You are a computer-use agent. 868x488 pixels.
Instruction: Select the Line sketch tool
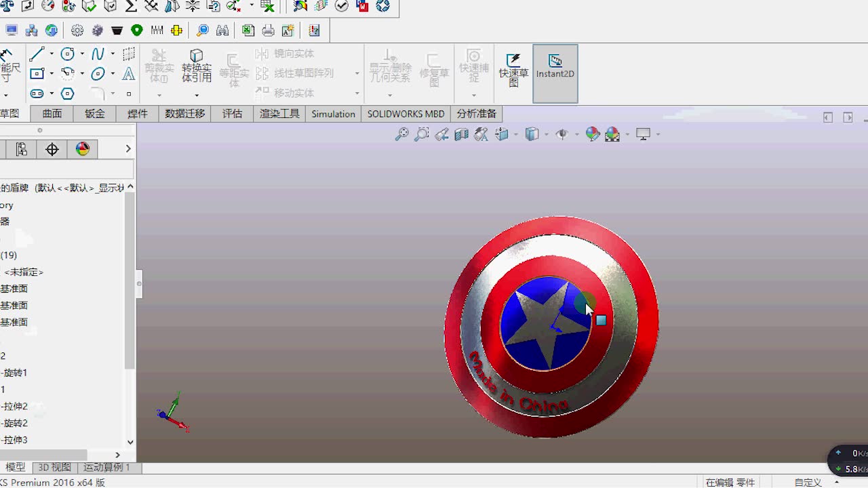point(37,54)
